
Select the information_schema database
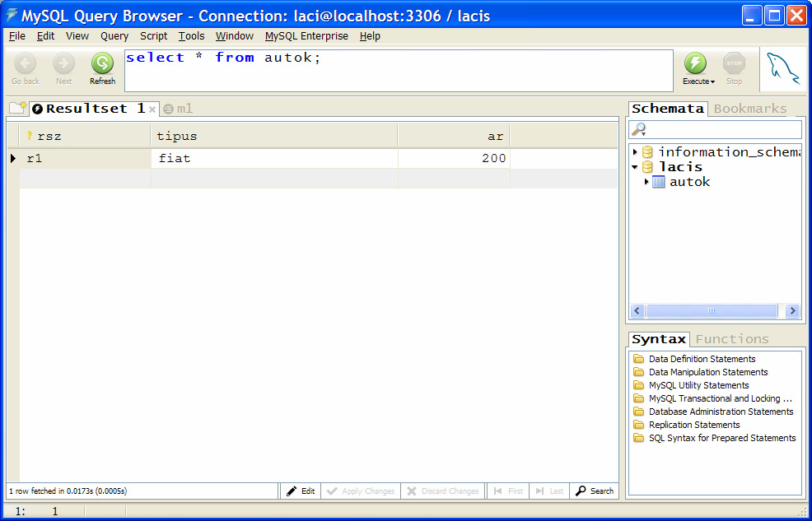(729, 152)
